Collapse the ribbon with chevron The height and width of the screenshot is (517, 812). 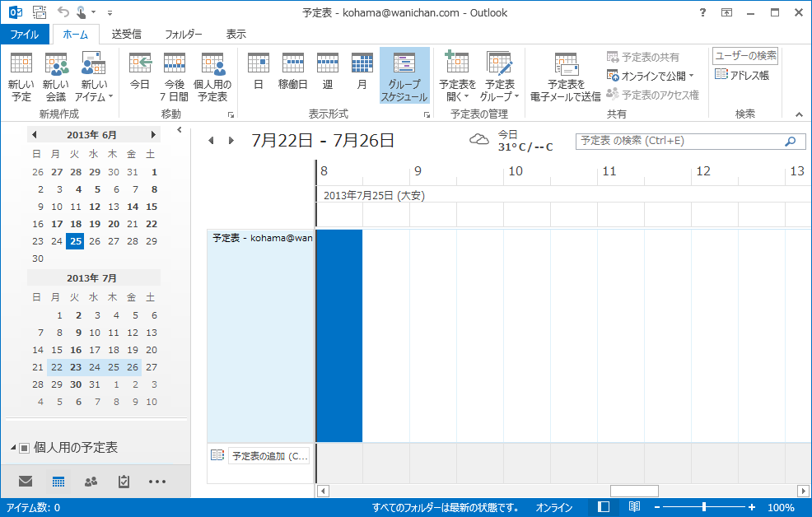pyautogui.click(x=799, y=114)
